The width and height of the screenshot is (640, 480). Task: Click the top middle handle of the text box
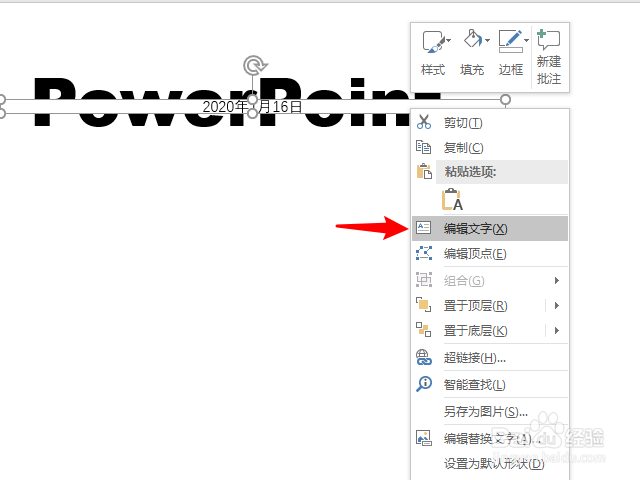point(253,99)
